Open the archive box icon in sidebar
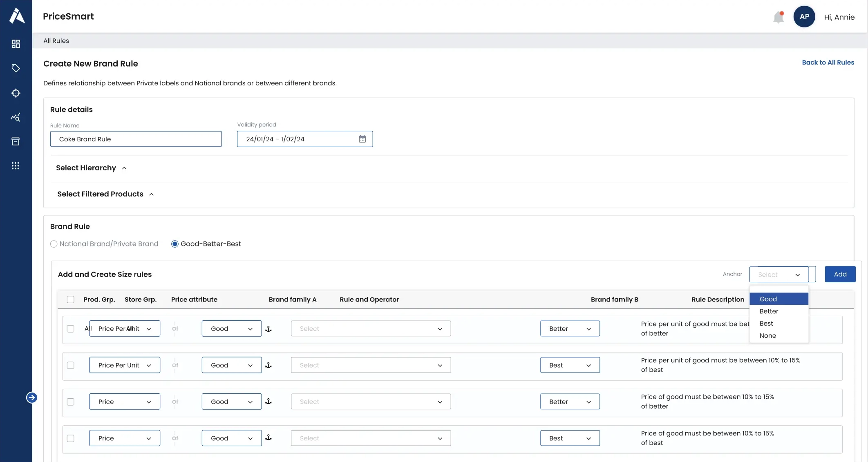The image size is (868, 462). click(16, 141)
